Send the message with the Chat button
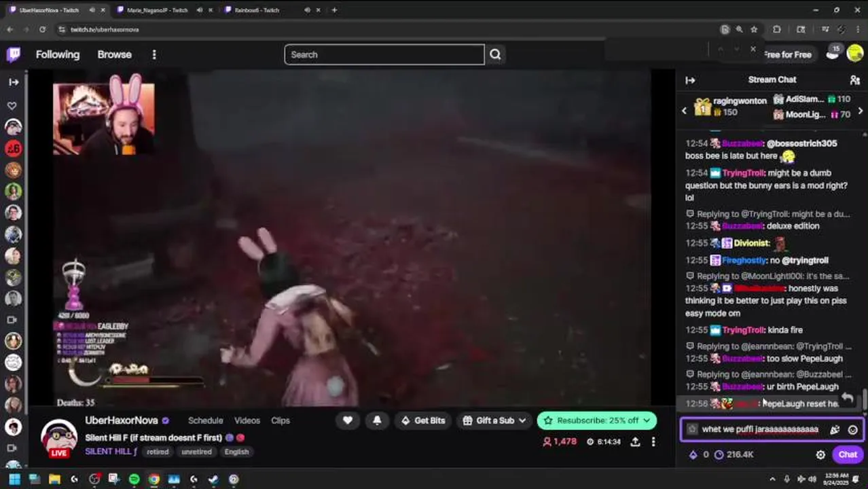This screenshot has height=489, width=868. click(848, 455)
